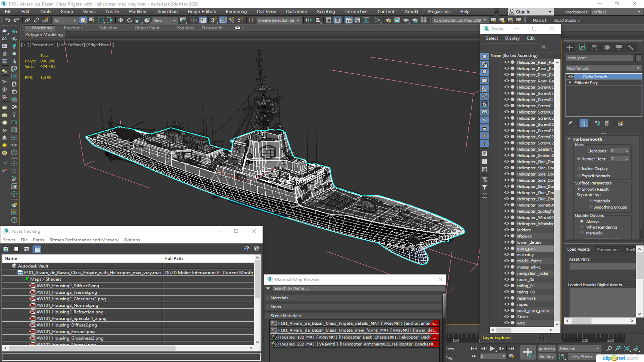644x362 pixels.
Task: Open Display menu in Scene Explorer
Action: pos(512,38)
